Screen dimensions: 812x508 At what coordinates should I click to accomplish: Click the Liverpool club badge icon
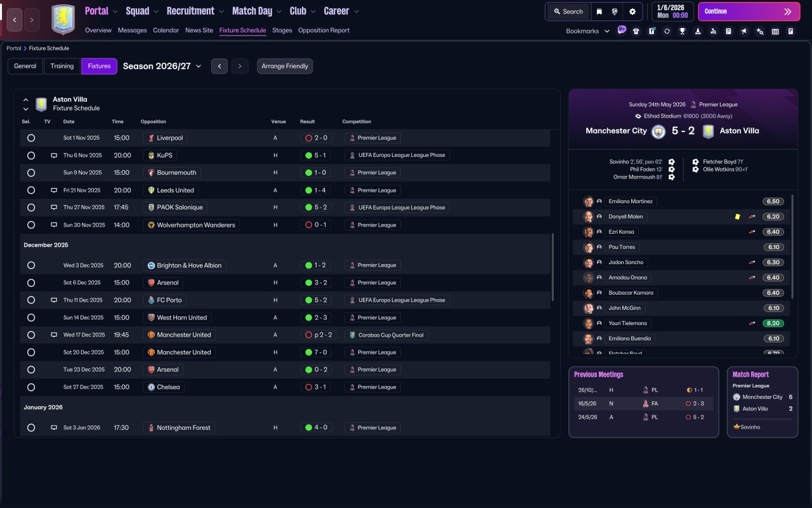(151, 138)
